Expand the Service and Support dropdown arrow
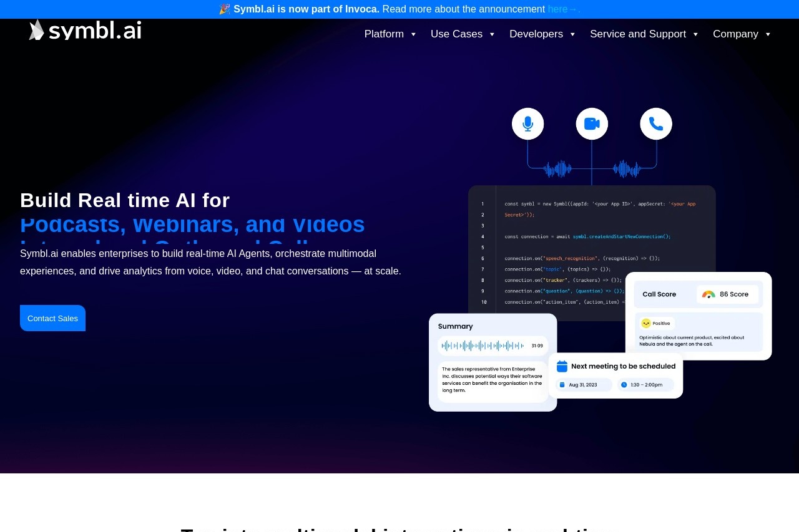The image size is (799, 532). pos(695,34)
